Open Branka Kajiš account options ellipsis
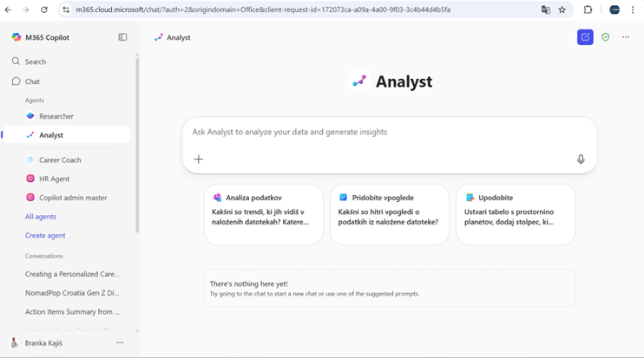 (120, 343)
